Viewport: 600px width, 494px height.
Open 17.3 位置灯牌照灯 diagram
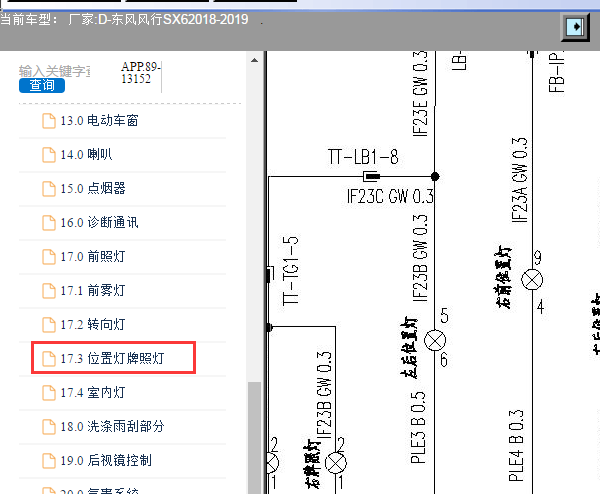[x=114, y=358]
